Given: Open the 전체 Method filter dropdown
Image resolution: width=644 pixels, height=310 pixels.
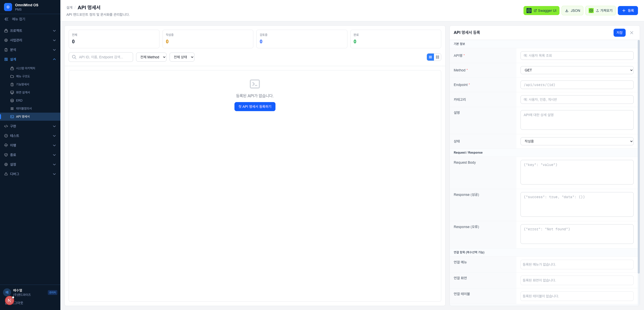Looking at the screenshot, I should pos(151,57).
